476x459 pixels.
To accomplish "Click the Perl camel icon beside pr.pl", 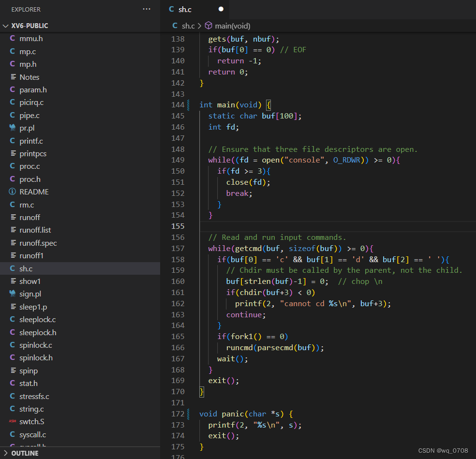I will (13, 128).
